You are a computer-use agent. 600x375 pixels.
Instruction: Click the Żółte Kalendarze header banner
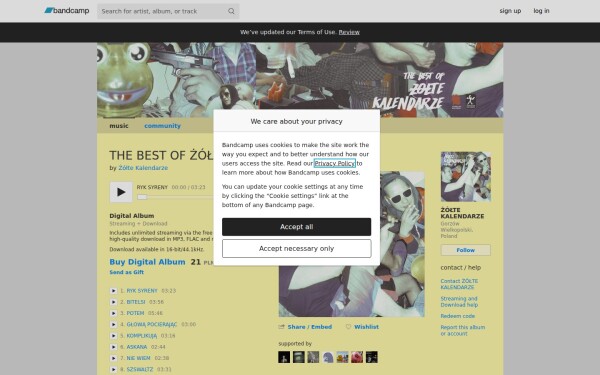(x=300, y=80)
